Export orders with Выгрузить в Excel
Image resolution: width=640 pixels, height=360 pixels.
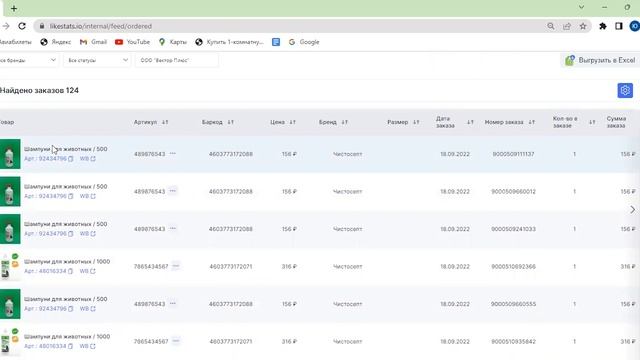[600, 60]
